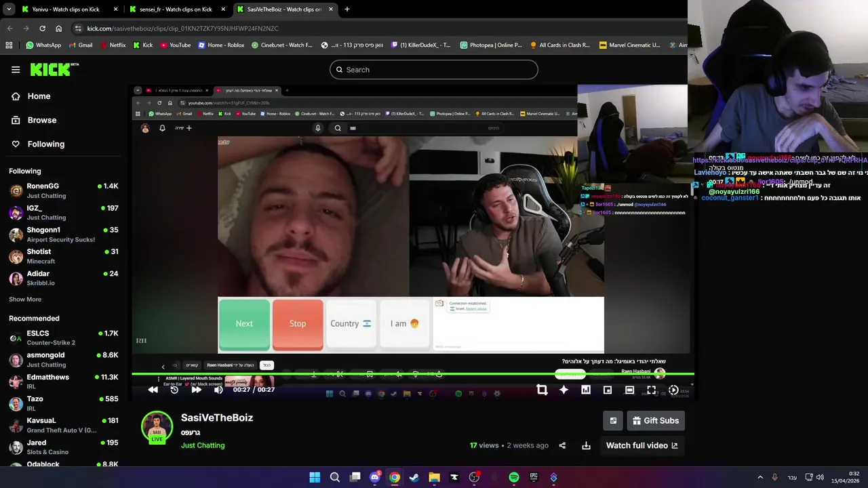868x488 pixels.
Task: Open KavsuaL recommended channel
Action: tap(64, 425)
